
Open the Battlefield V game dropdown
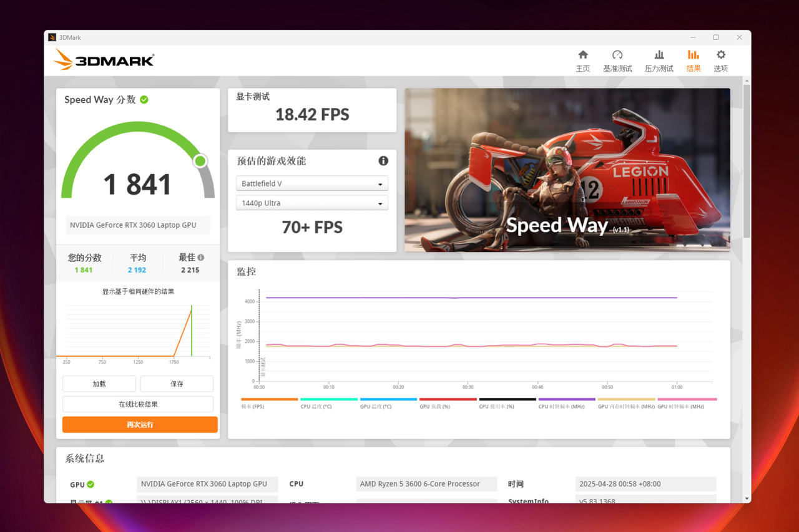312,184
